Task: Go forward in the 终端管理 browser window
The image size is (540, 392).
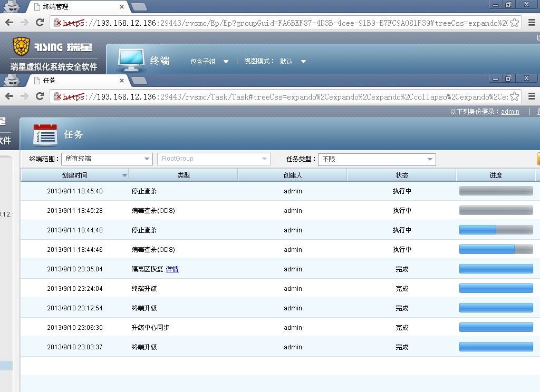Action: 24,22
